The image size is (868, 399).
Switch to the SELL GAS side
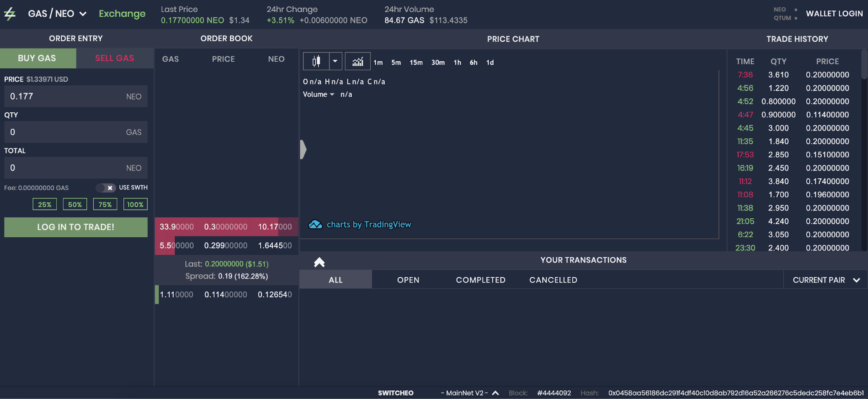point(115,58)
